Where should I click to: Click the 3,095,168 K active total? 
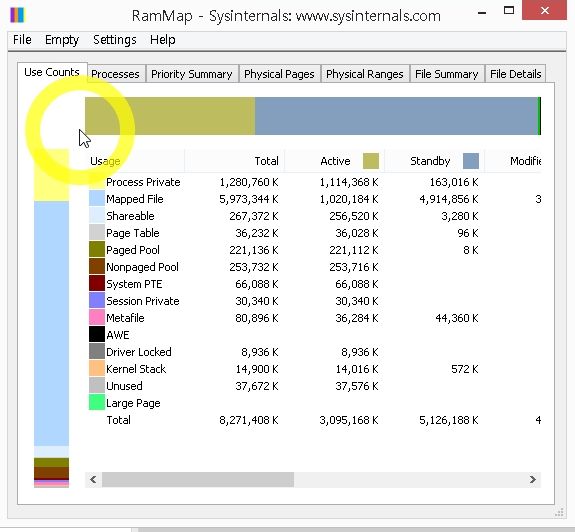pos(349,420)
